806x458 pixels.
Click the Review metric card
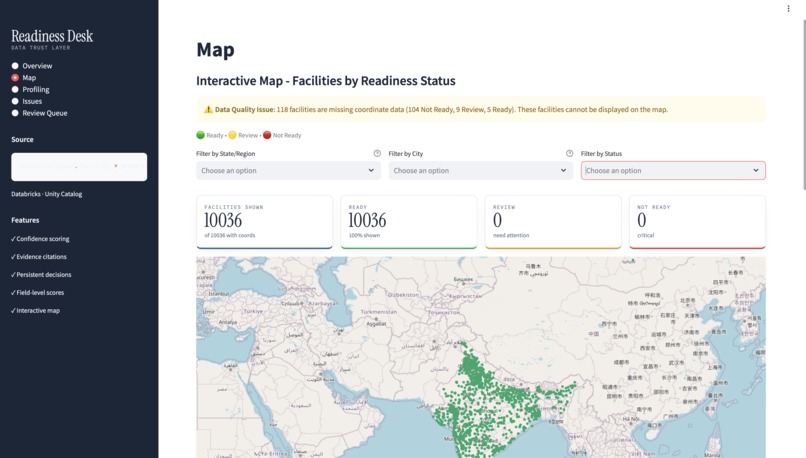pos(553,222)
